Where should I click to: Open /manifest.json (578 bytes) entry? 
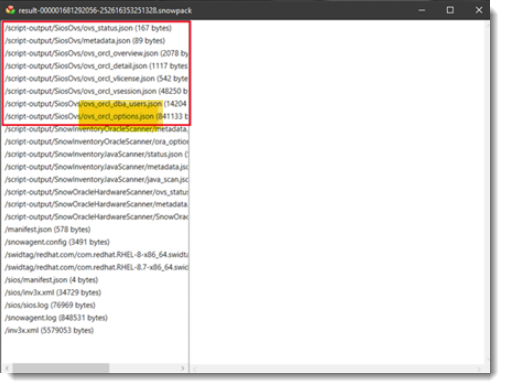48,229
